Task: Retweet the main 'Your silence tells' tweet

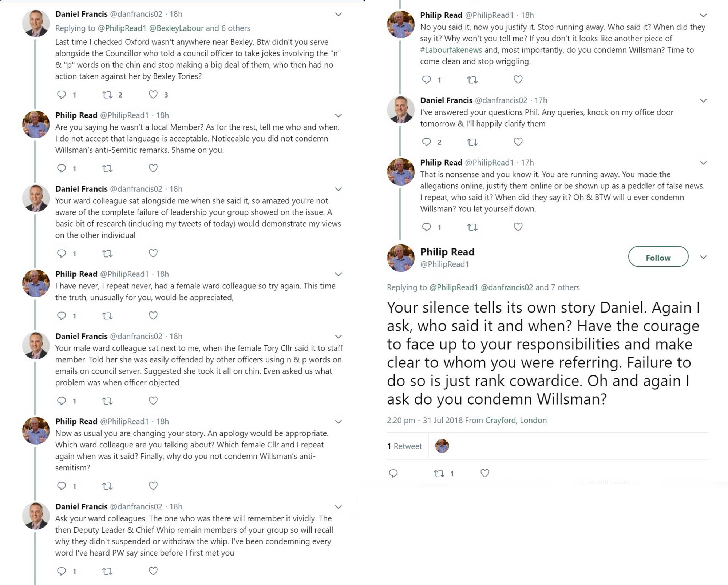Action: click(439, 473)
